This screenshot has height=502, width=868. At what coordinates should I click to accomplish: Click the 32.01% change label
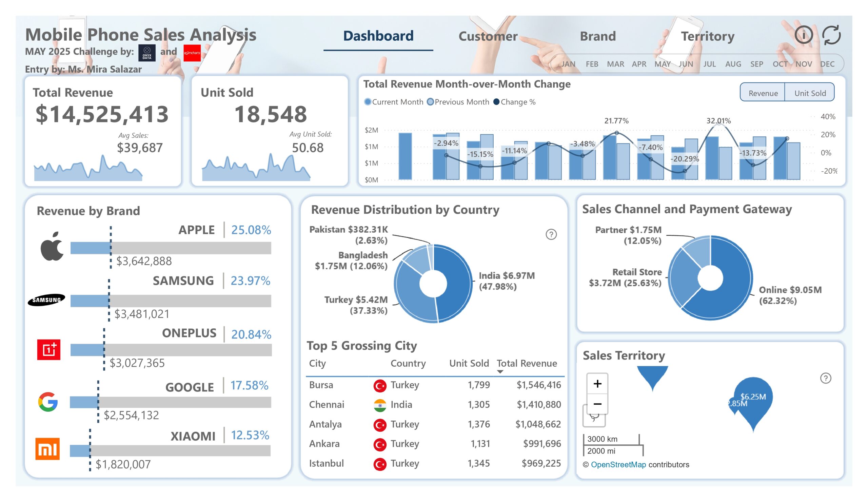[718, 121]
